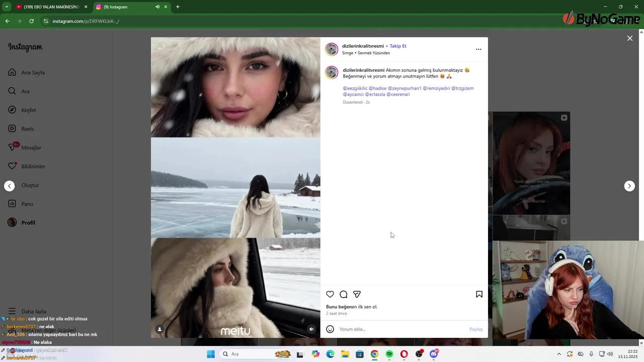Click the @trzgizem mention
The image size is (644, 362).
point(462,88)
